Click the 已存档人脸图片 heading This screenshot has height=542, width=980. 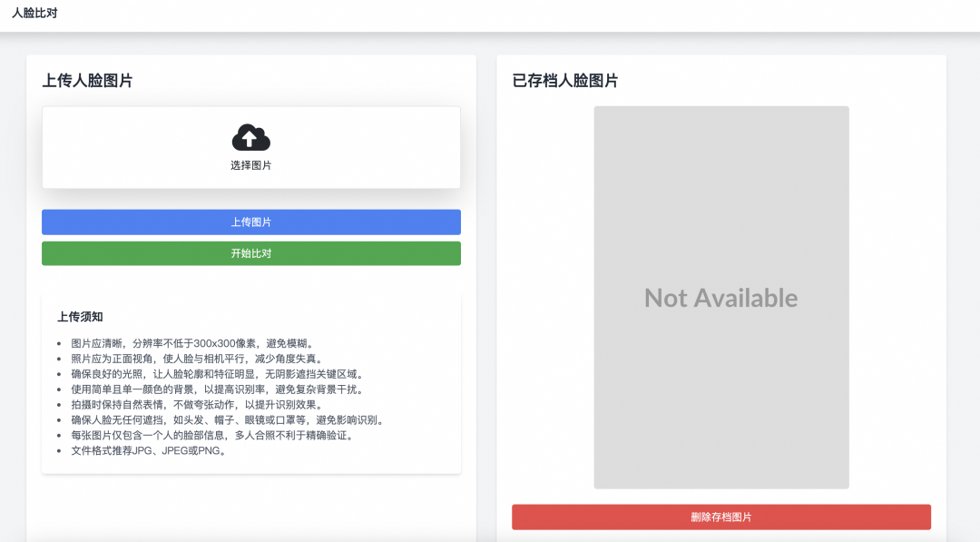pyautogui.click(x=565, y=81)
